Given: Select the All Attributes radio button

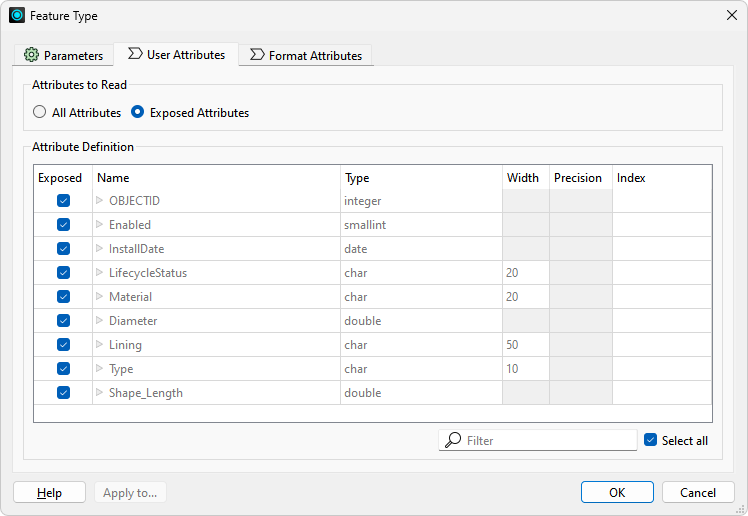Looking at the screenshot, I should click(40, 112).
